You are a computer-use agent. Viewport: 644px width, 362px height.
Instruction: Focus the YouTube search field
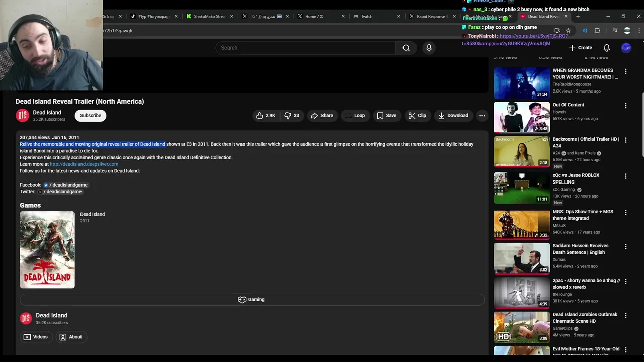point(306,48)
